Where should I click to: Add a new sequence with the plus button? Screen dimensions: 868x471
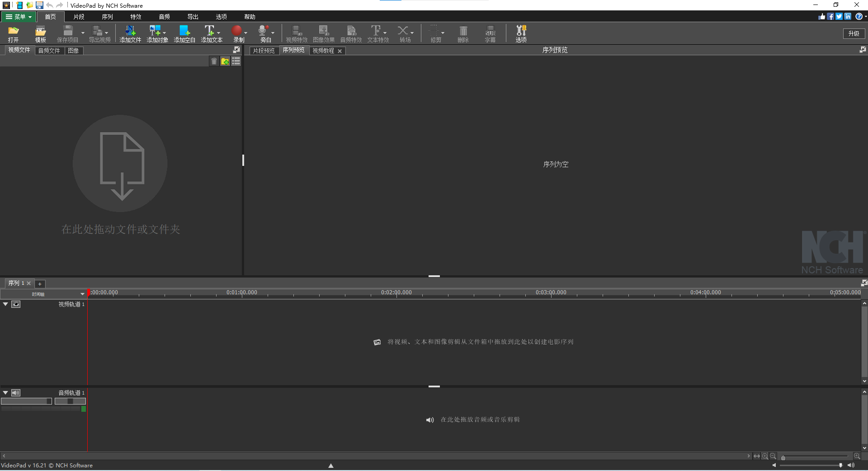coord(39,284)
